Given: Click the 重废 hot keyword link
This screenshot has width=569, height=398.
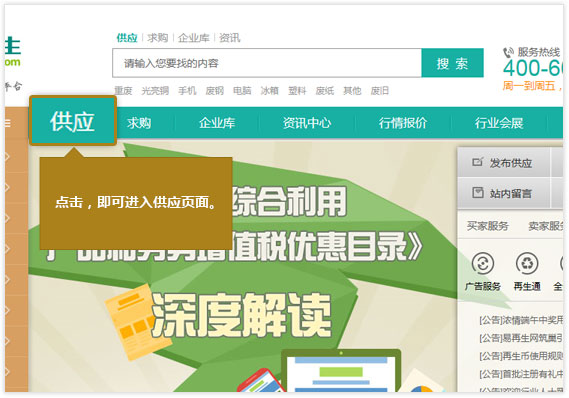Looking at the screenshot, I should 123,90.
